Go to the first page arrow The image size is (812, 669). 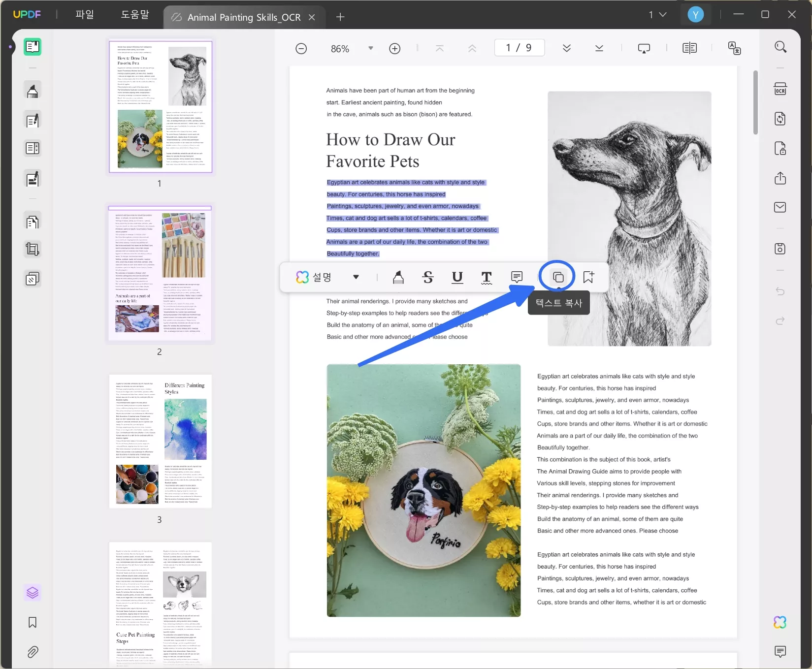440,48
